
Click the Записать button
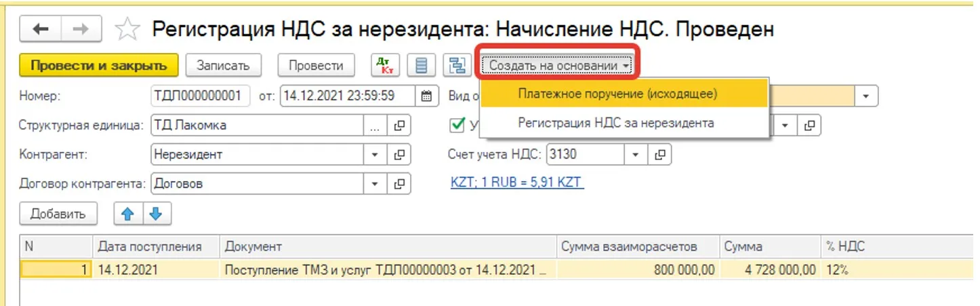point(224,66)
